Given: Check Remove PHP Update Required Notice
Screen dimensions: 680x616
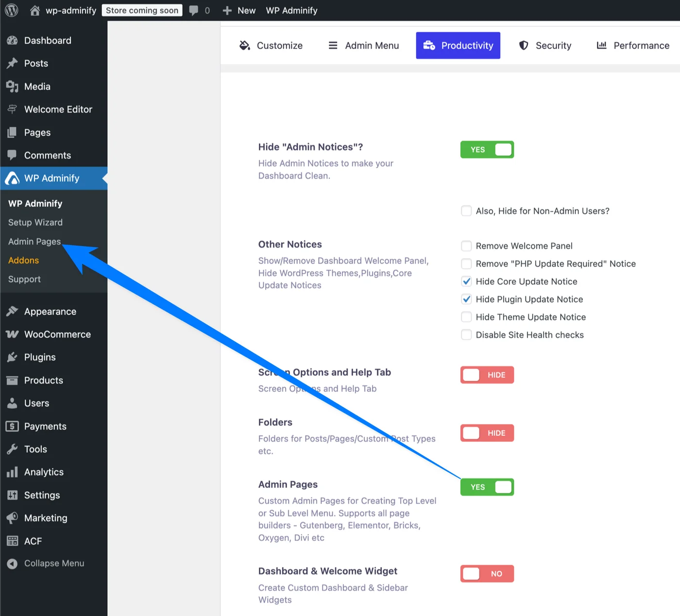Looking at the screenshot, I should point(466,264).
